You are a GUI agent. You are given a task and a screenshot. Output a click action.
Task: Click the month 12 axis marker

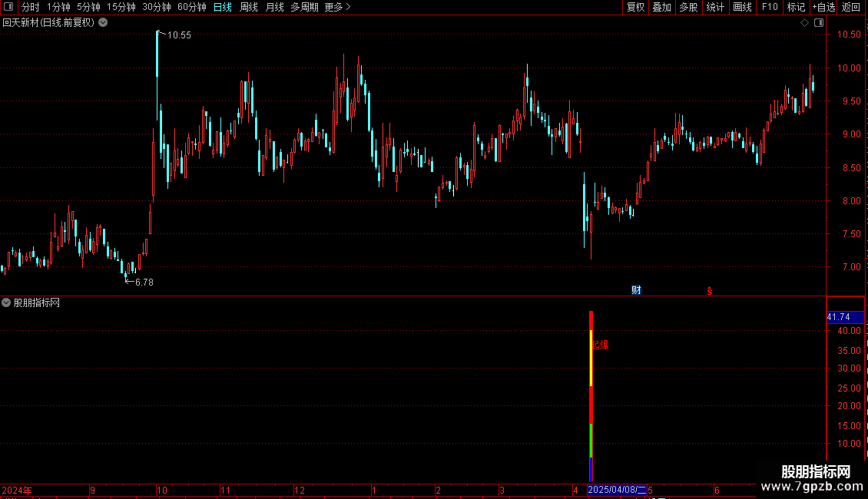coord(300,491)
